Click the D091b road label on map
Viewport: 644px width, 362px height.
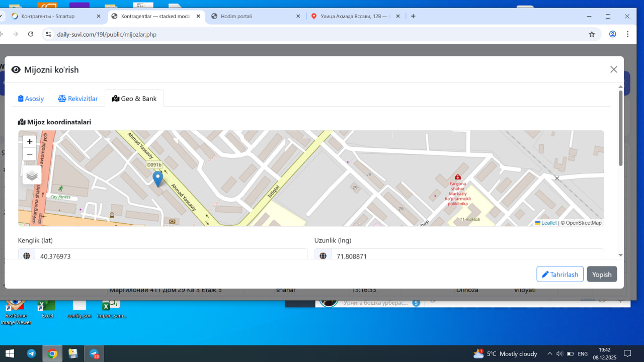tap(154, 165)
